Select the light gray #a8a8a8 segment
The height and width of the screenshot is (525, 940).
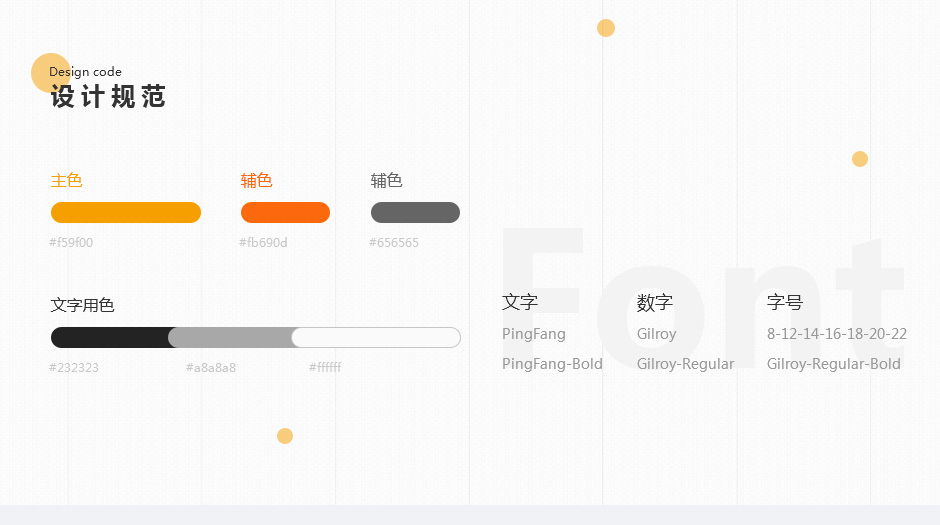231,337
